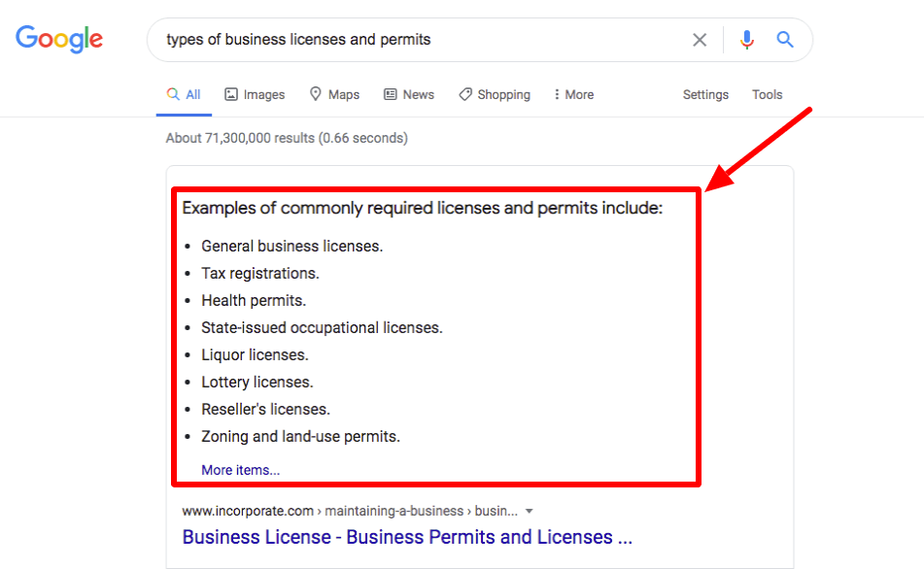The image size is (924, 569).
Task: Expand the More search categories menu
Action: [x=573, y=94]
